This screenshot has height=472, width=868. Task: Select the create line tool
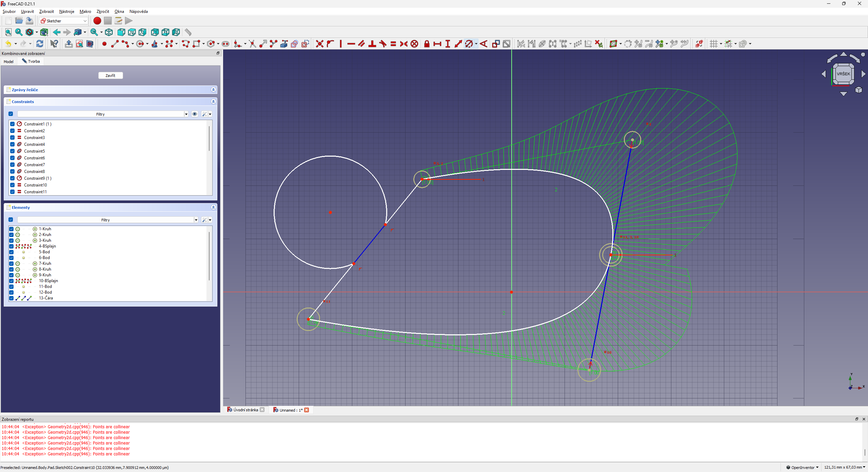[115, 44]
